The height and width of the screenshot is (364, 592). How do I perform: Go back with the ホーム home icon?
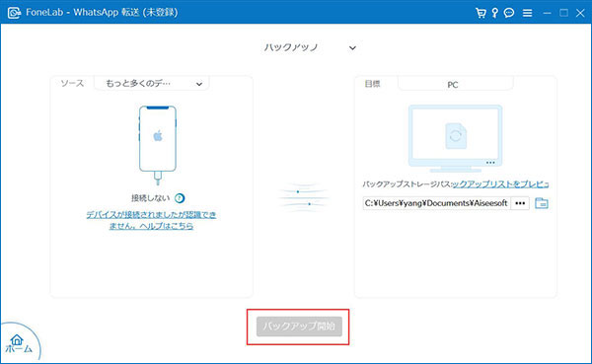pyautogui.click(x=18, y=343)
